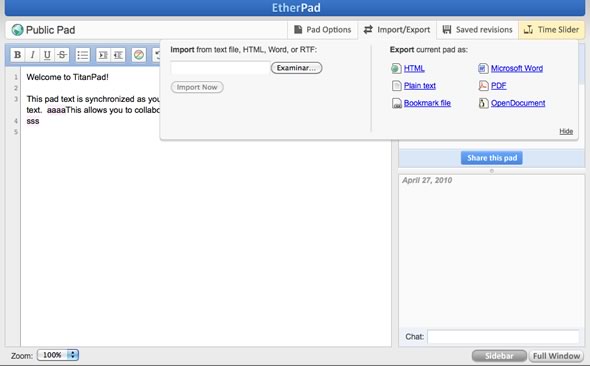Export pad as Plain text link

420,86
